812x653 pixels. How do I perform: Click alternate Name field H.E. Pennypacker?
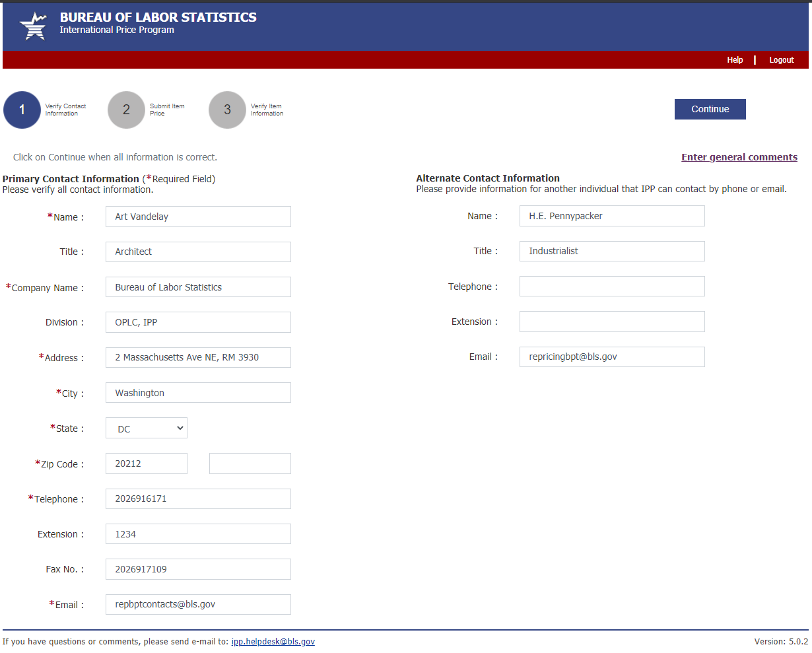pyautogui.click(x=612, y=216)
